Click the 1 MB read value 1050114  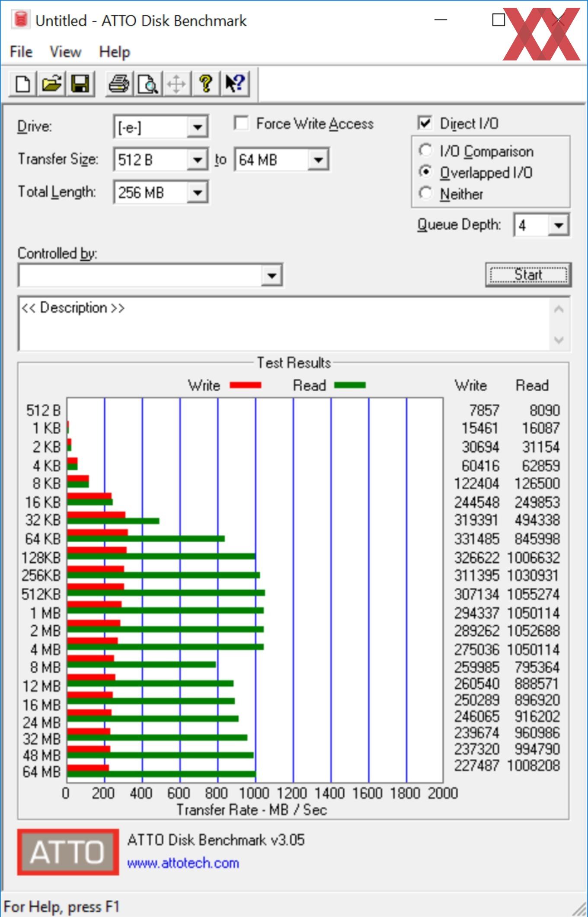(533, 613)
